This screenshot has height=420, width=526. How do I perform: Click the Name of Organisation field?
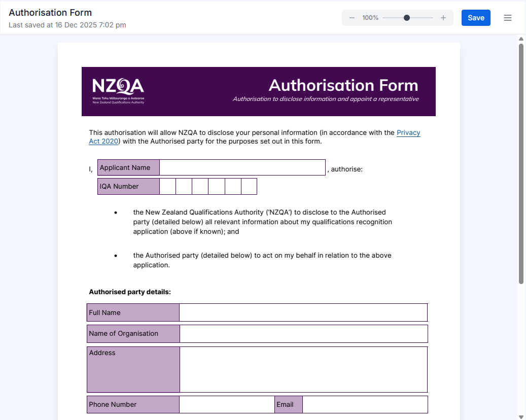click(x=304, y=333)
